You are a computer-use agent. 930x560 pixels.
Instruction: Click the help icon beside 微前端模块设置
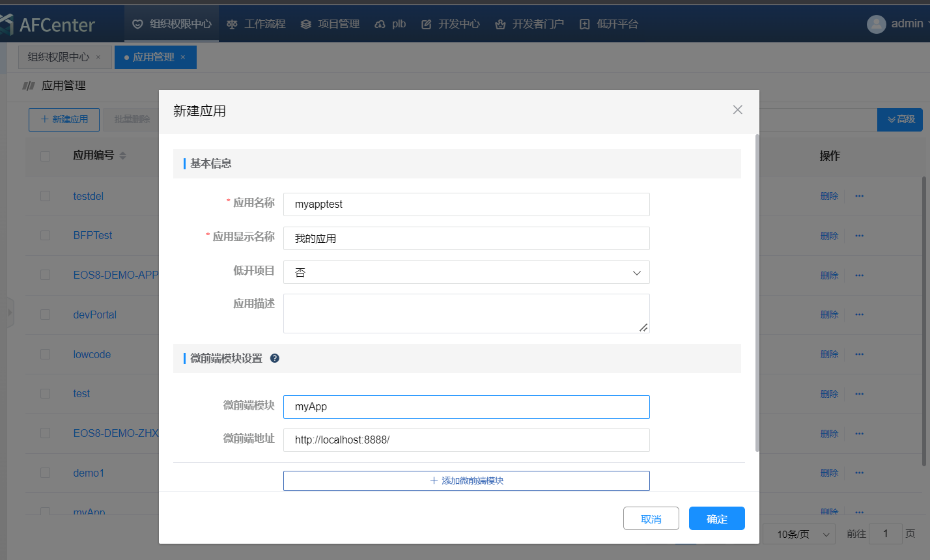point(275,358)
